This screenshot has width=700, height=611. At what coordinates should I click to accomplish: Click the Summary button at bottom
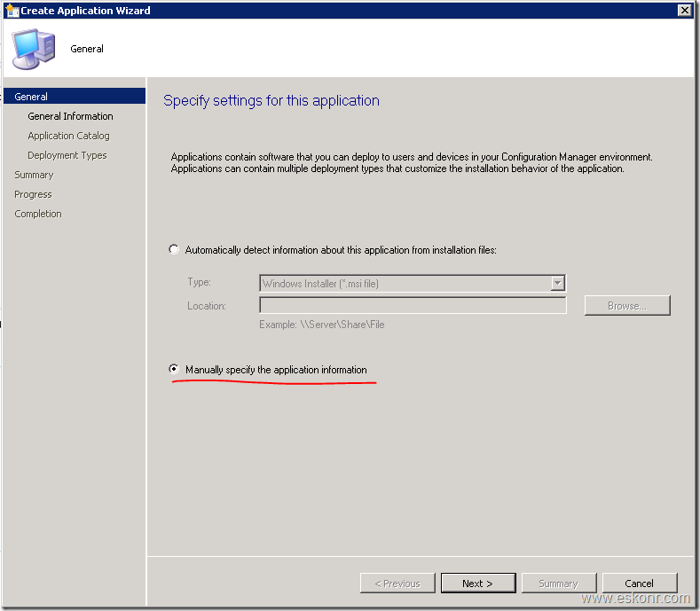pyautogui.click(x=558, y=584)
